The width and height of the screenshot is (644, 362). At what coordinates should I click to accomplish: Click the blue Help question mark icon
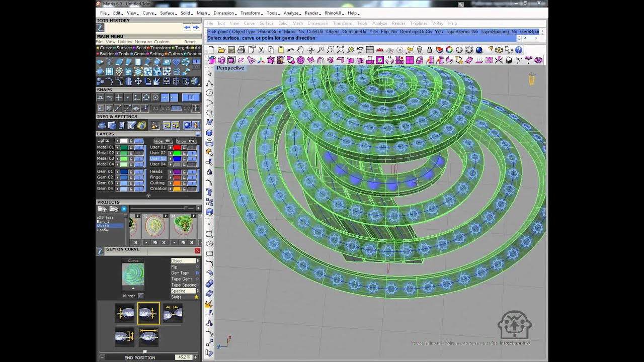click(x=519, y=50)
